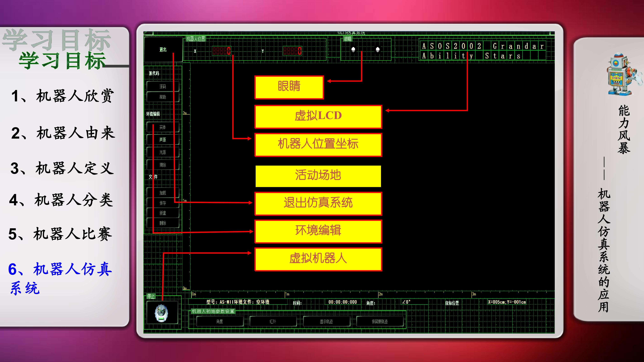Click the virtual robot icon at bottom left
The width and height of the screenshot is (644, 362).
(162, 313)
